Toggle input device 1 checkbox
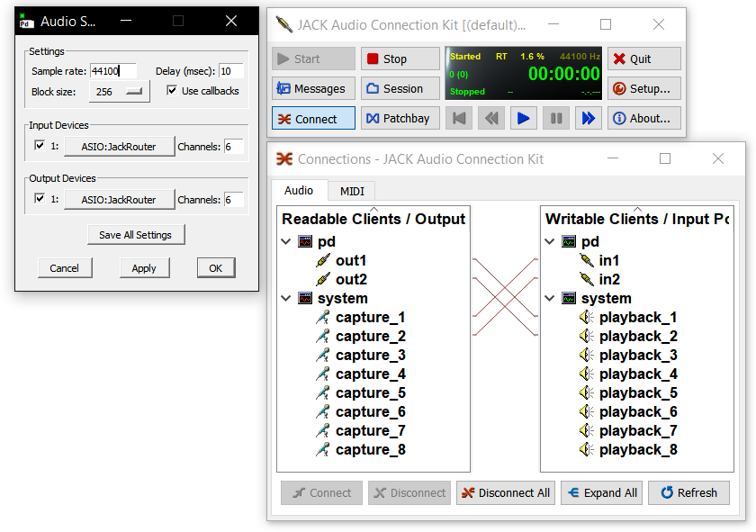756x532 pixels. click(x=40, y=145)
